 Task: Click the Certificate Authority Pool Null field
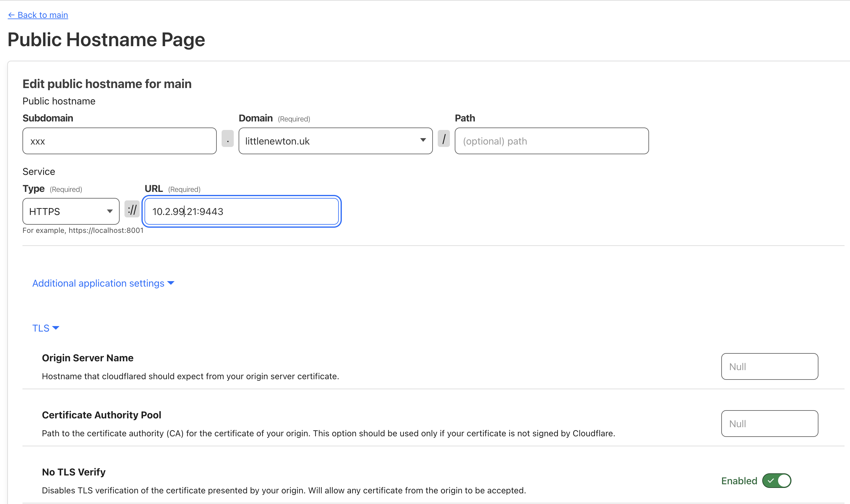coord(769,423)
